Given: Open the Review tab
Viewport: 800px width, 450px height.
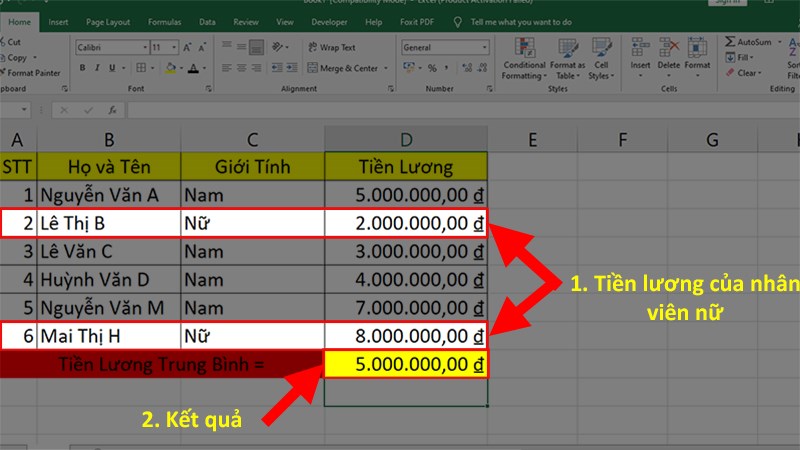Looking at the screenshot, I should 246,22.
